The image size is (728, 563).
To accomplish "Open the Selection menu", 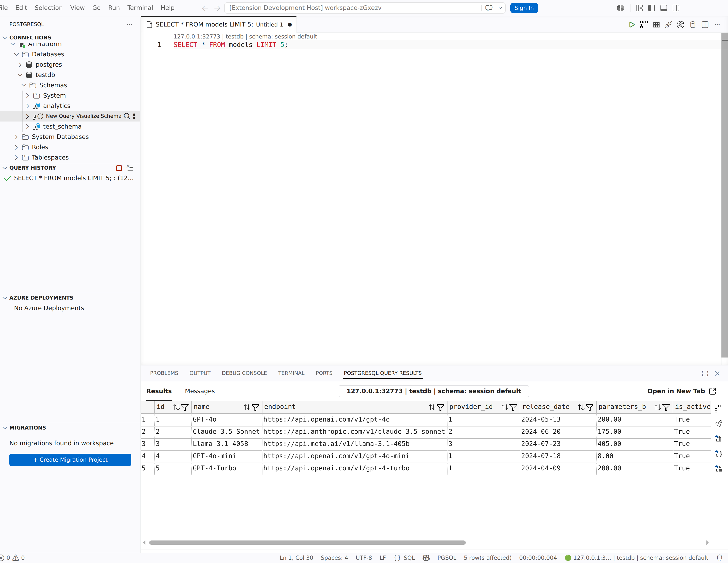I will point(49,8).
